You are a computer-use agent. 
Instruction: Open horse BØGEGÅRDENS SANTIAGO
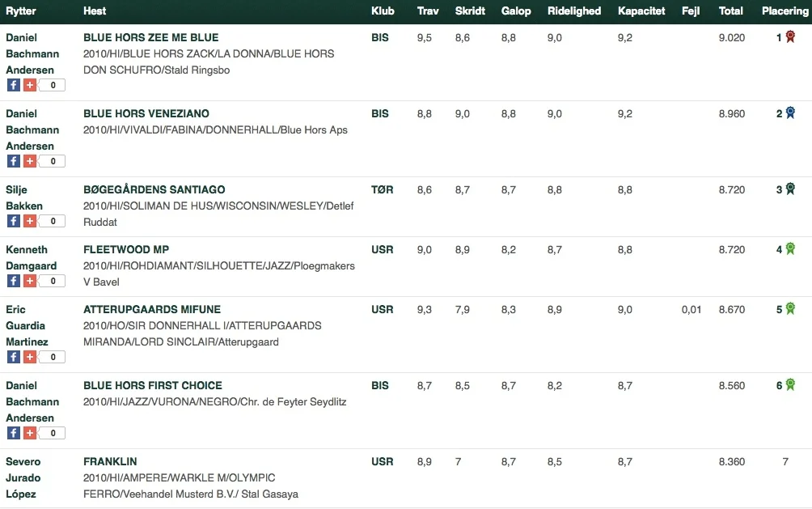[154, 189]
